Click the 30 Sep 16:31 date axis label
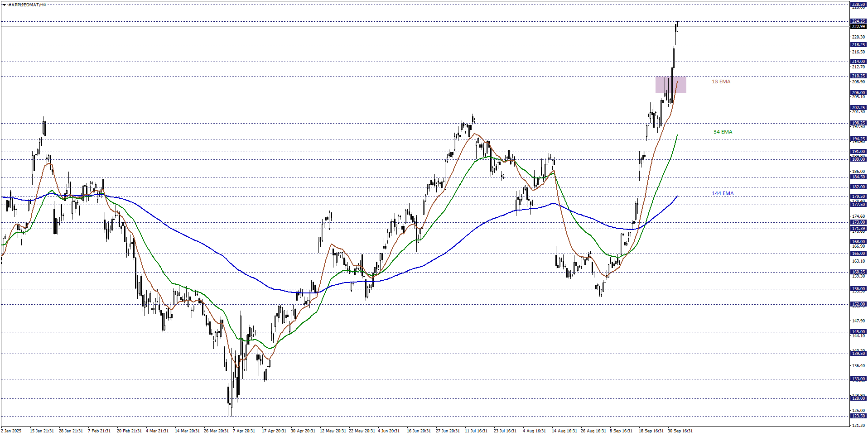The image size is (868, 436). (680, 431)
